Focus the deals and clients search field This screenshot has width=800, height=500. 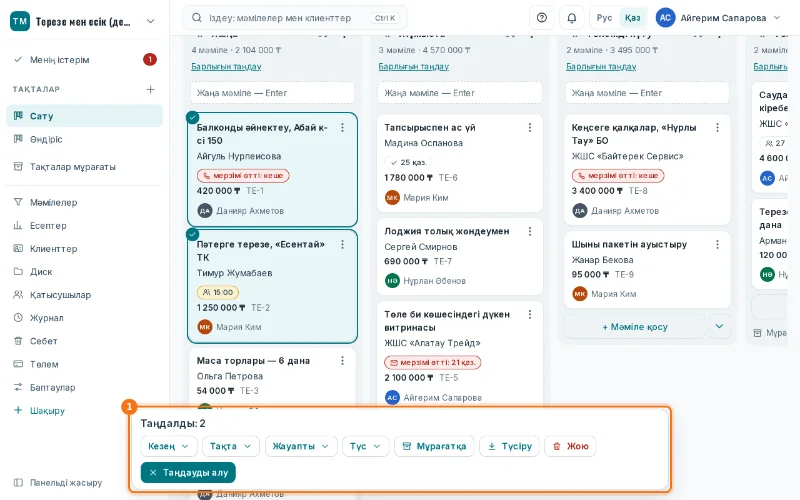[295, 18]
